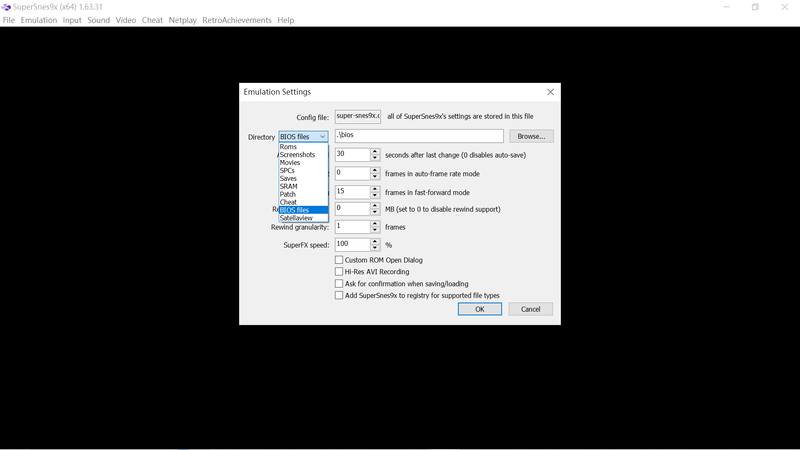800x450 pixels.
Task: Open the Netplay menu
Action: click(x=183, y=20)
